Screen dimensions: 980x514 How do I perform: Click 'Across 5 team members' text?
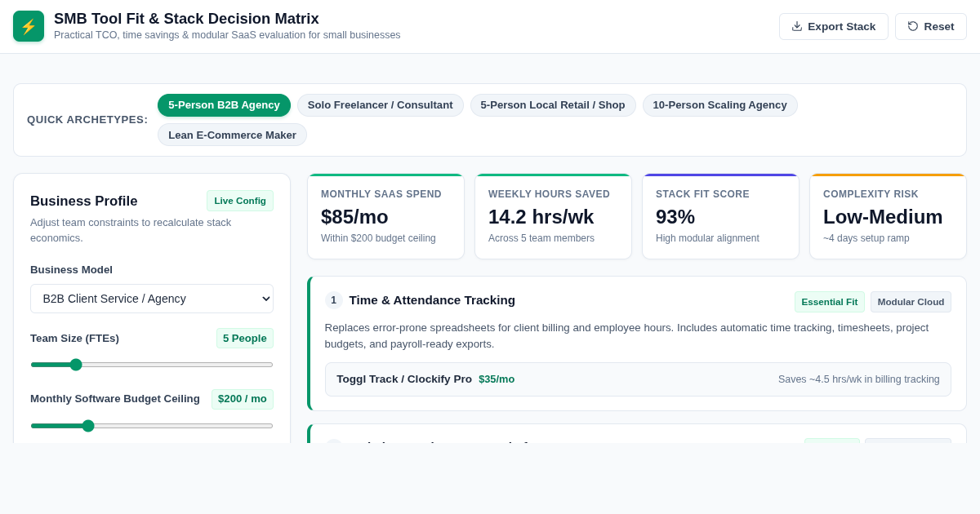coord(541,238)
